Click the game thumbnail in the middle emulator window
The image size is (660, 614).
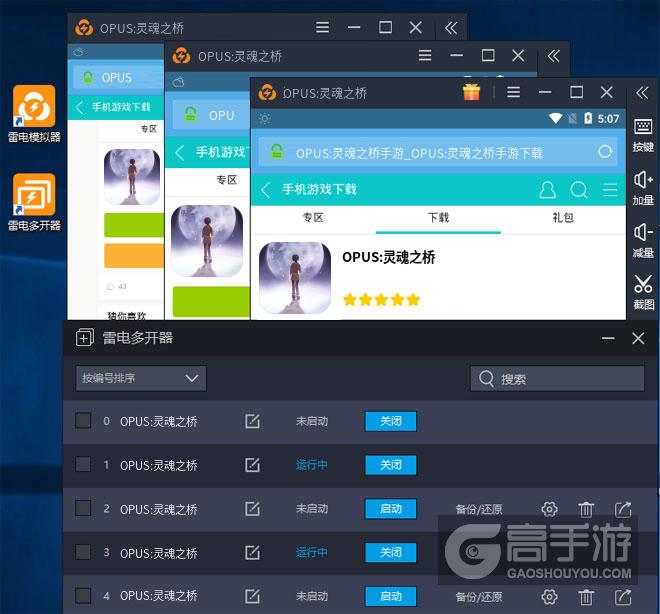point(207,241)
